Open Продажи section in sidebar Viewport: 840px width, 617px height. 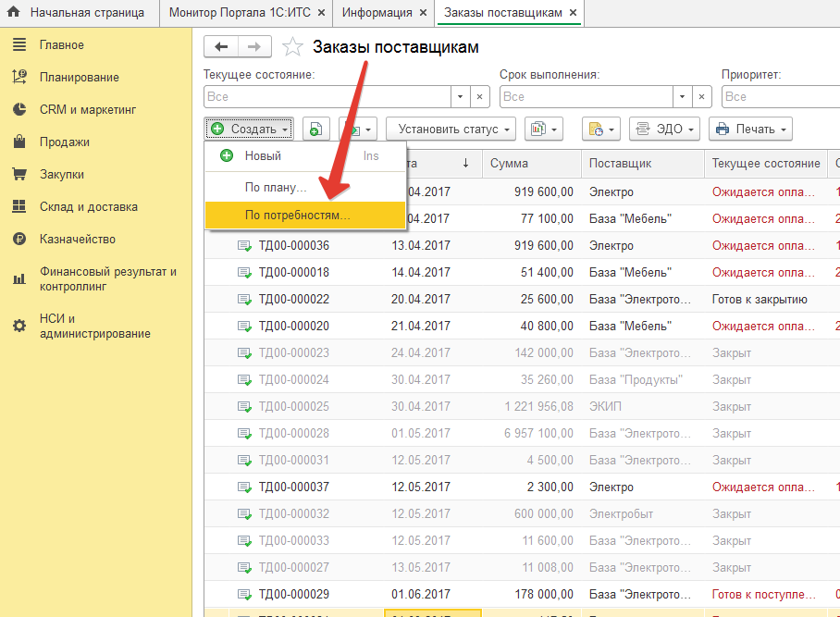(x=64, y=142)
